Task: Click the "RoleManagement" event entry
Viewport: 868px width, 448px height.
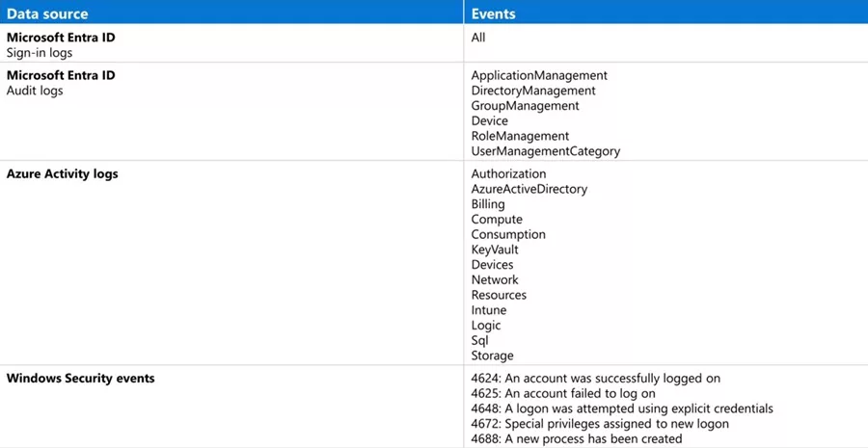Action: [521, 136]
